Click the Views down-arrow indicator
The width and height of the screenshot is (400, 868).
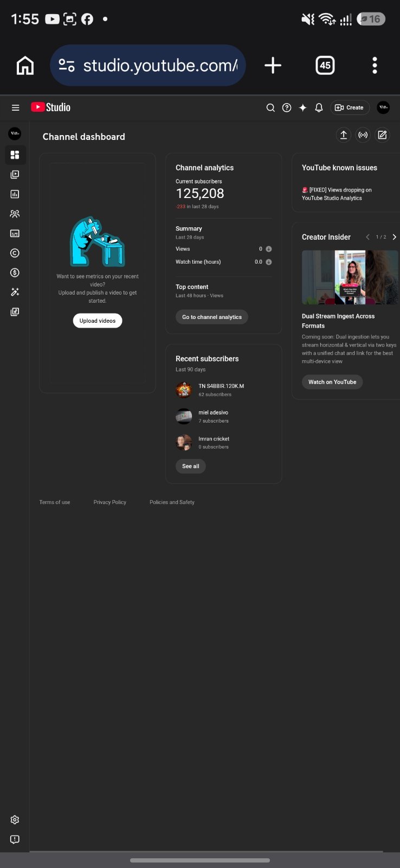[x=268, y=249]
